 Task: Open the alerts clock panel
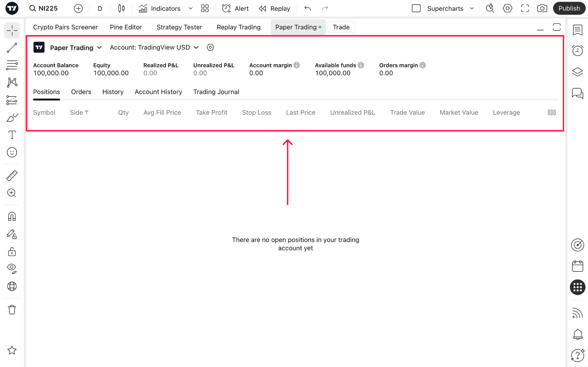click(x=578, y=51)
